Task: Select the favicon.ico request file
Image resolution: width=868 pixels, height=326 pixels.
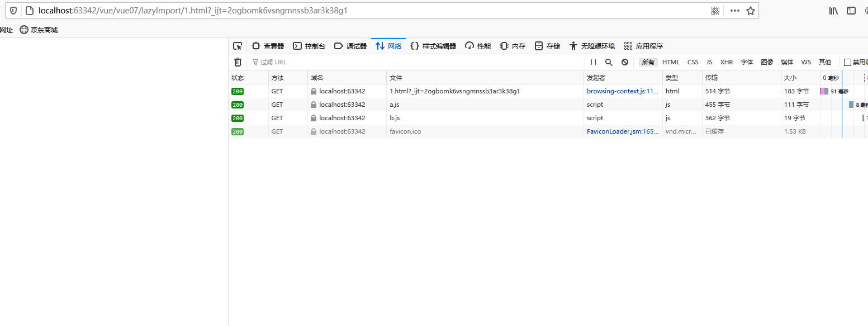Action: pos(405,131)
